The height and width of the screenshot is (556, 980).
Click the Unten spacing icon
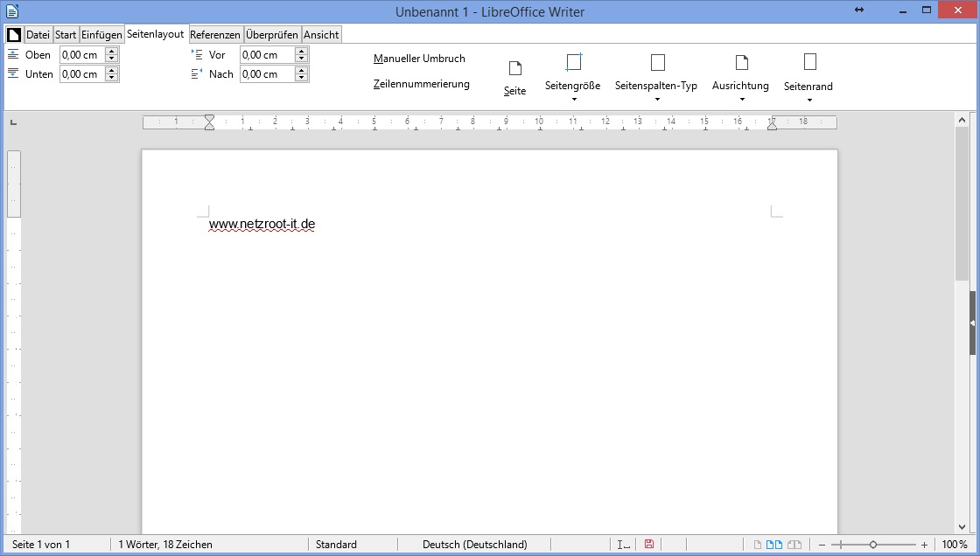[x=13, y=73]
